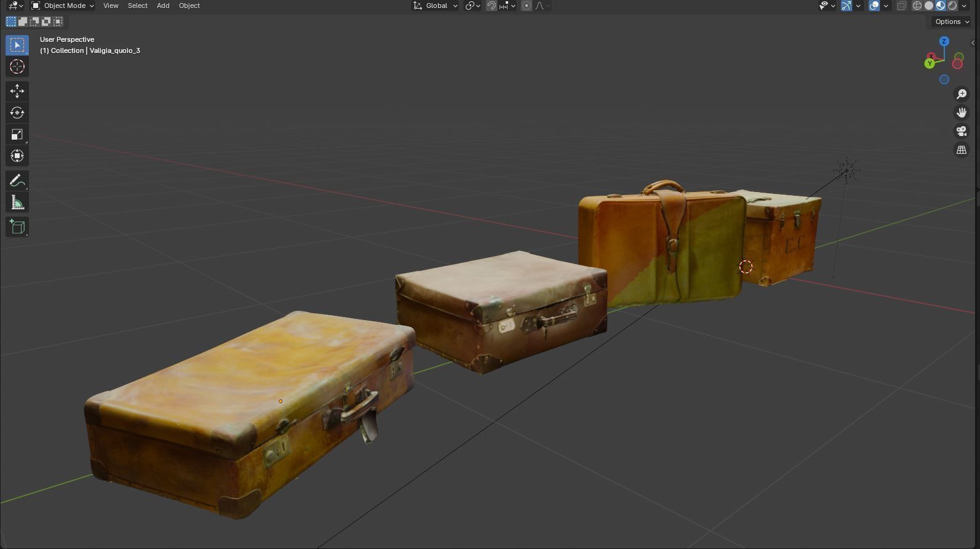980x549 pixels.
Task: Open the Add menu
Action: [x=163, y=6]
